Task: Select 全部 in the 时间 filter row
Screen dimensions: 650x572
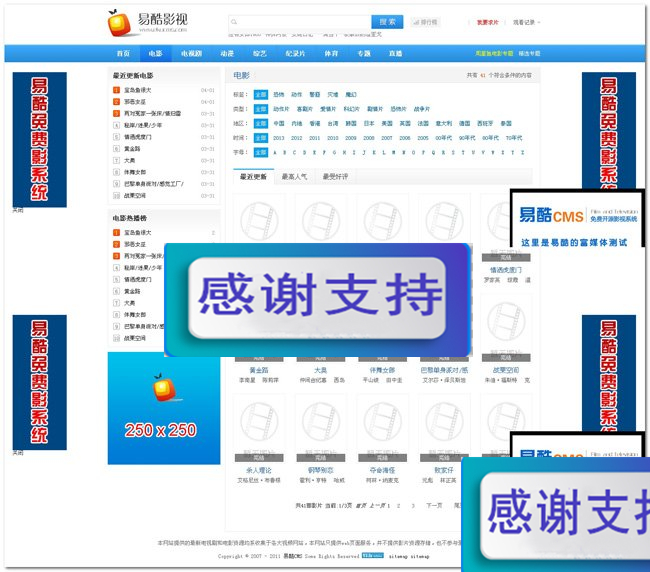Action: pyautogui.click(x=261, y=138)
